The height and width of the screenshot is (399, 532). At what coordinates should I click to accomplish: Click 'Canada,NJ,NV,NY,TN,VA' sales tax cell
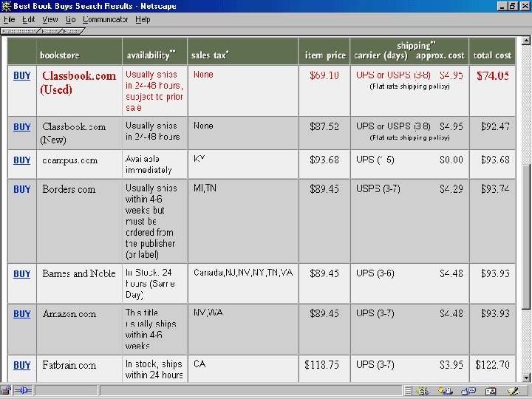[243, 273]
